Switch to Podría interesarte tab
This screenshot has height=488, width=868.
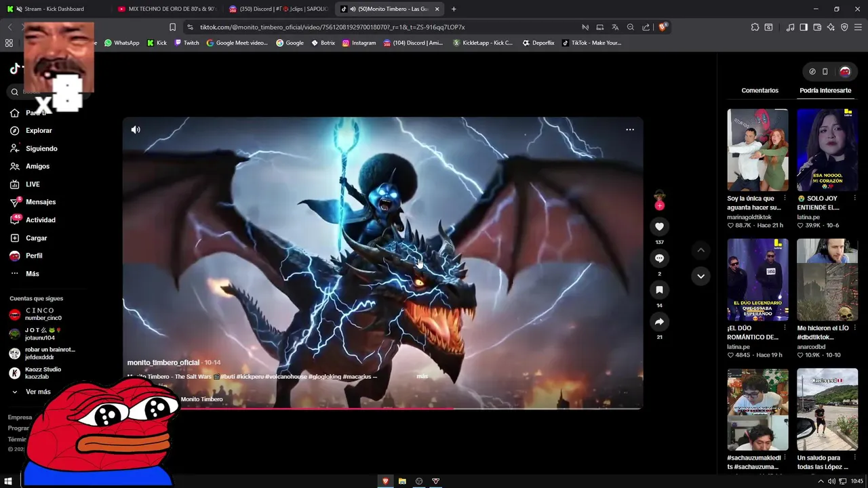825,90
